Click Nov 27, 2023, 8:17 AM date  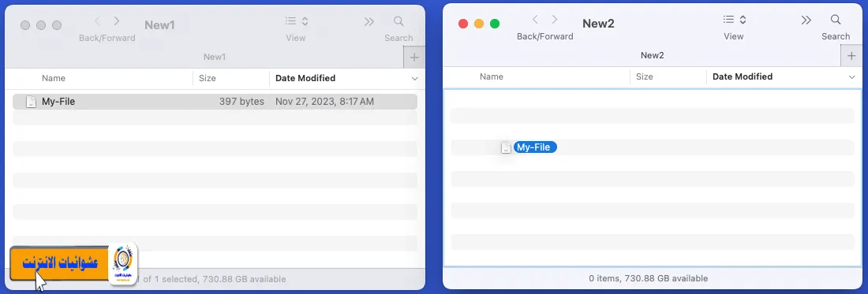tap(324, 102)
